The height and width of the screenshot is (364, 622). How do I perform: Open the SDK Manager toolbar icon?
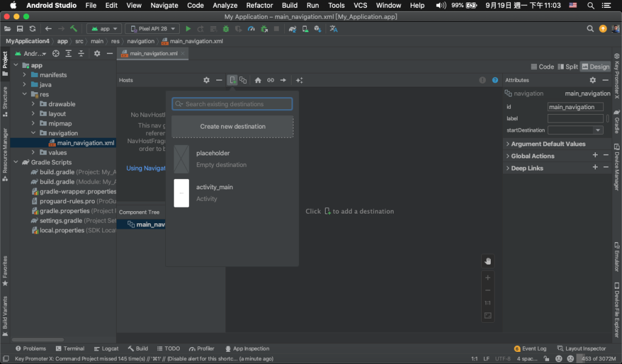(x=318, y=29)
